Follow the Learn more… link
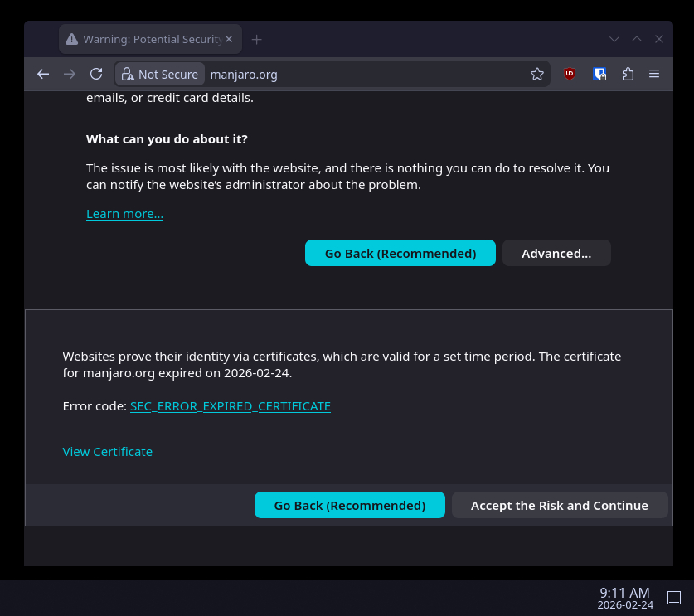The width and height of the screenshot is (694, 616). coord(124,214)
